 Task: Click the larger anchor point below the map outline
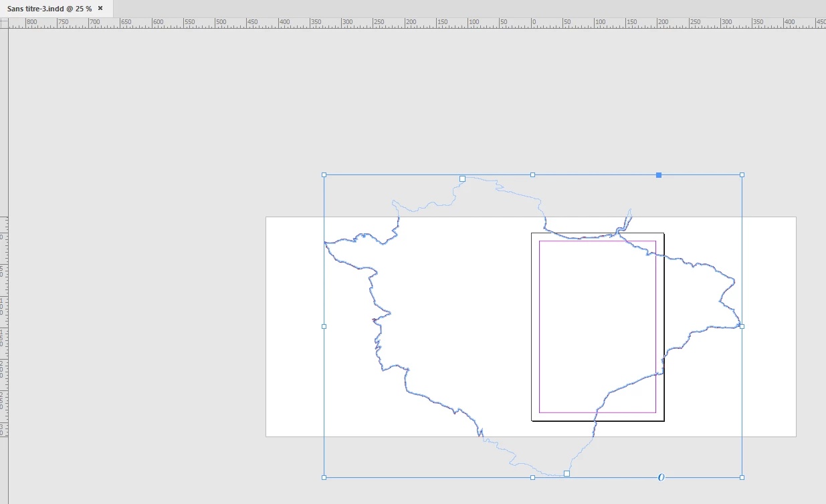click(x=566, y=474)
